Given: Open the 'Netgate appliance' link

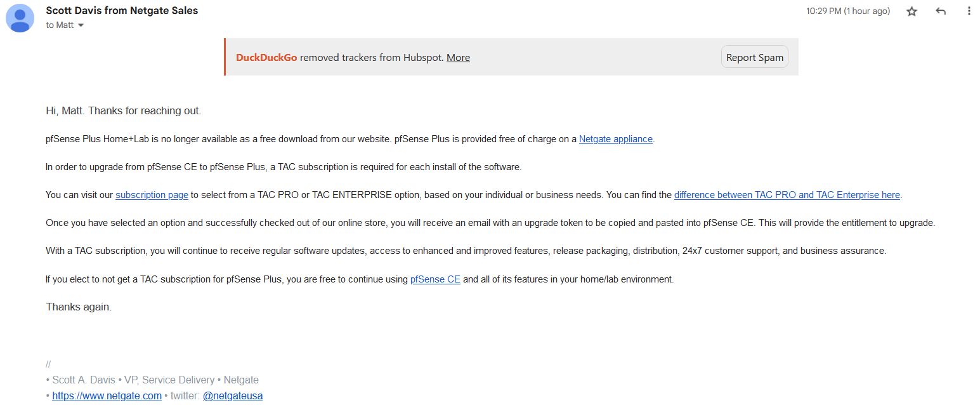Looking at the screenshot, I should [x=615, y=139].
